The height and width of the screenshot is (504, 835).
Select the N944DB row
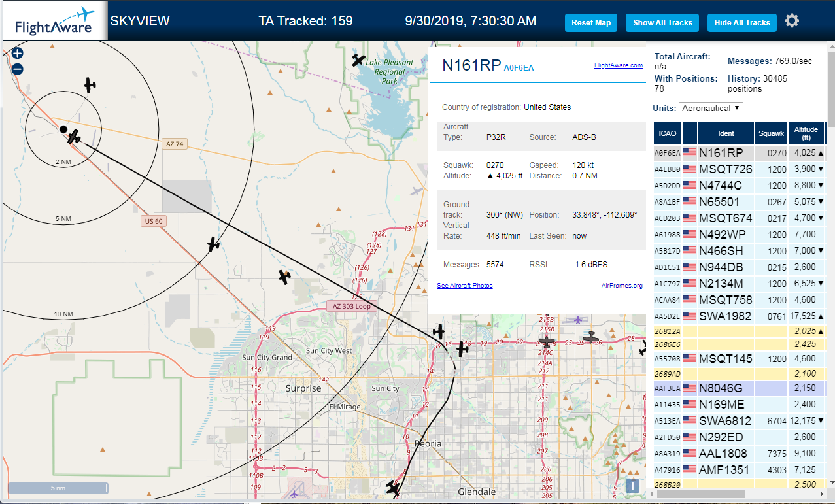(740, 267)
